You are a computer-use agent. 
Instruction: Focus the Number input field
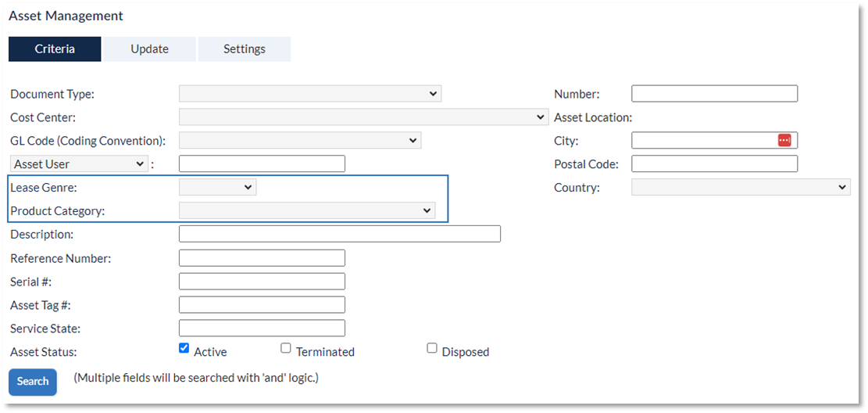(x=715, y=94)
